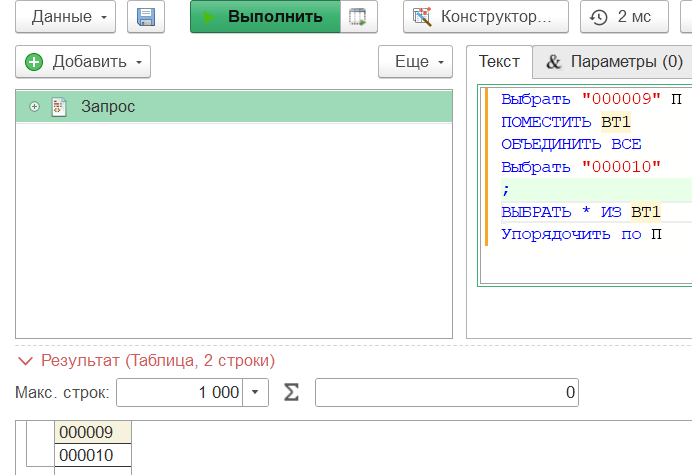Run the query with Выполнить
The width and height of the screenshot is (692, 475).
tap(265, 17)
